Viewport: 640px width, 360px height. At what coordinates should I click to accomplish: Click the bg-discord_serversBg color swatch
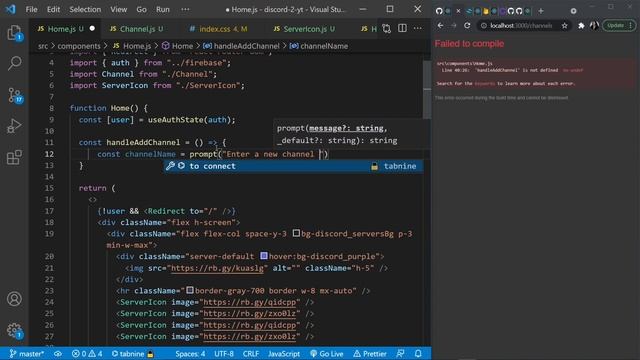click(x=296, y=233)
